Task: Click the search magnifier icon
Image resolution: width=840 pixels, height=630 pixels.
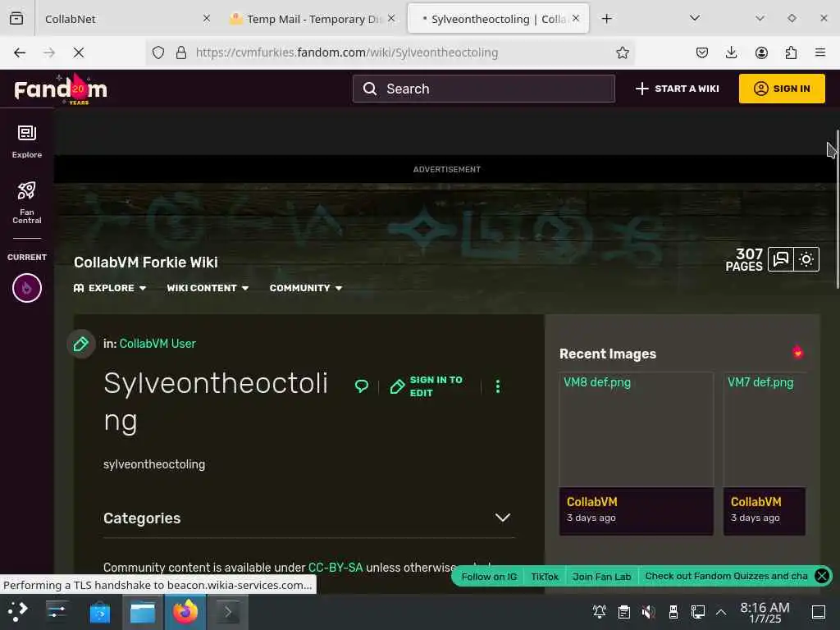Action: 370,89
